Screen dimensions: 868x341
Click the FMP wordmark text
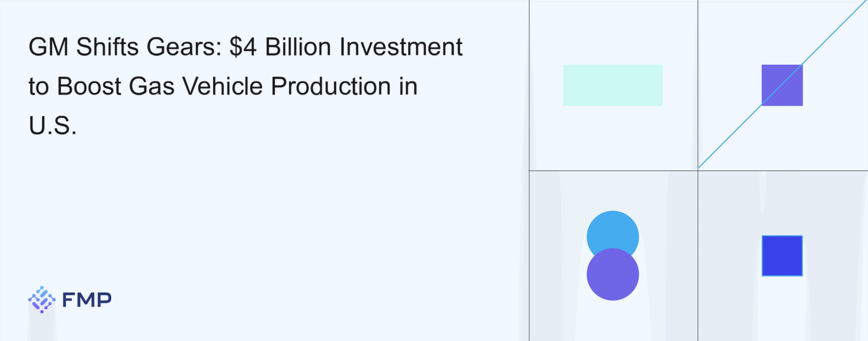(87, 300)
